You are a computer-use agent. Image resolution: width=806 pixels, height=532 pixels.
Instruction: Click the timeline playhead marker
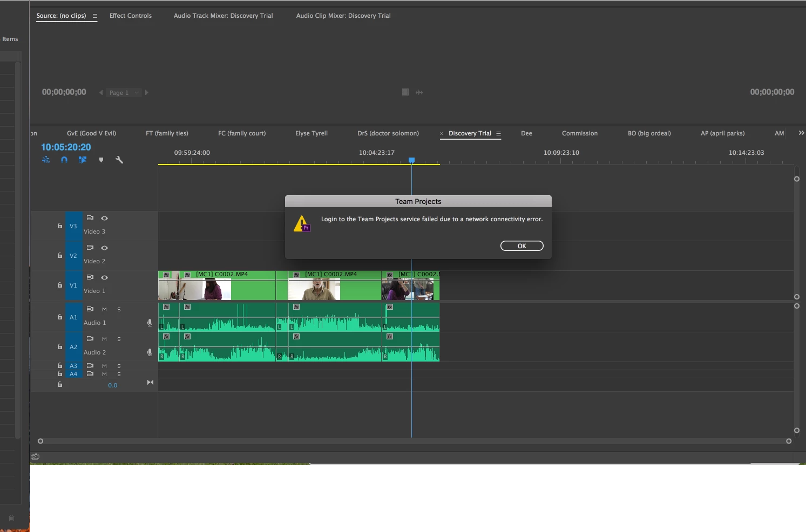411,160
